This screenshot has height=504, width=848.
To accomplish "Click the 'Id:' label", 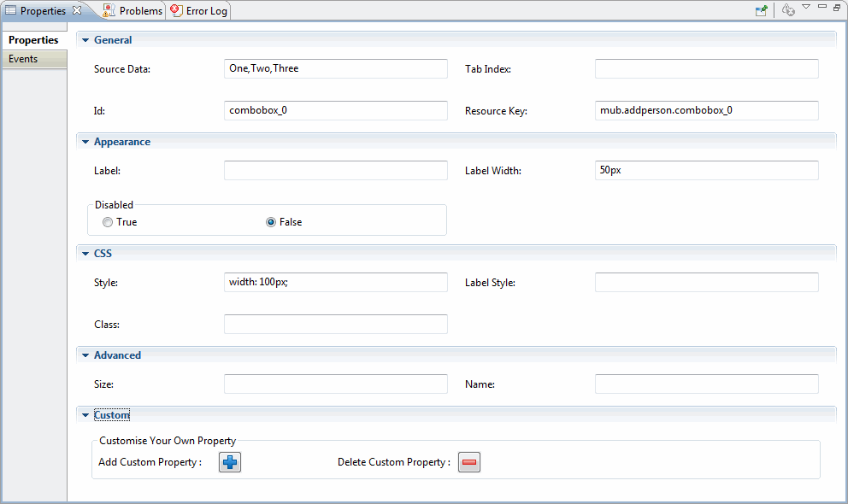I will [x=99, y=111].
